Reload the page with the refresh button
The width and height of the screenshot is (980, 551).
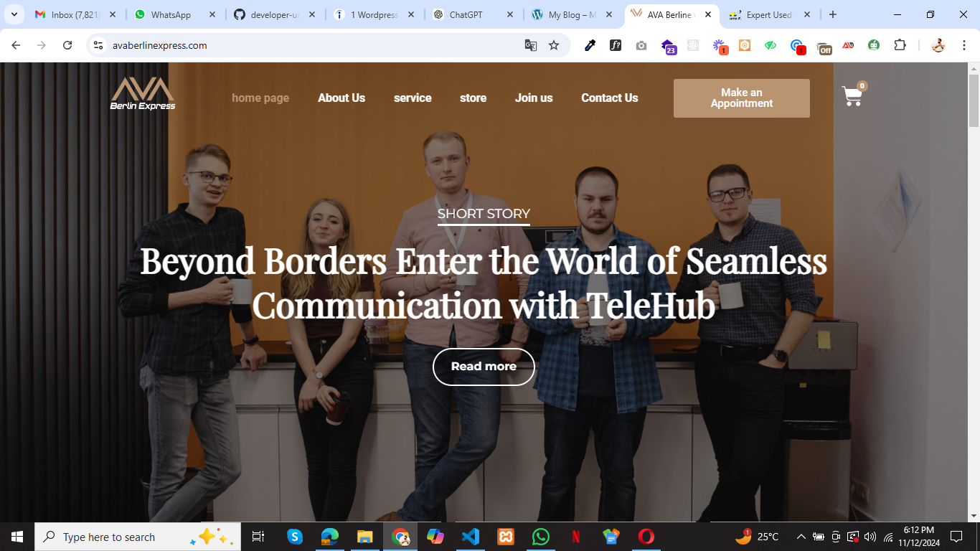[67, 45]
